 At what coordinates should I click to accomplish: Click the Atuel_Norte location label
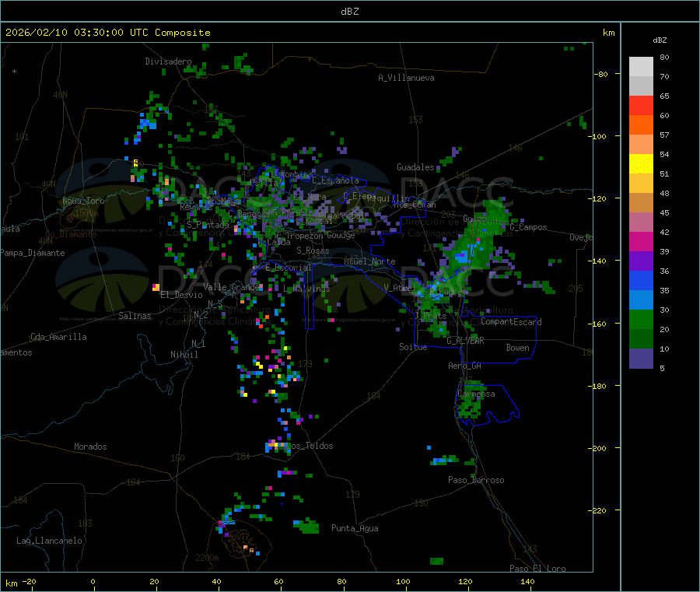pos(369,261)
